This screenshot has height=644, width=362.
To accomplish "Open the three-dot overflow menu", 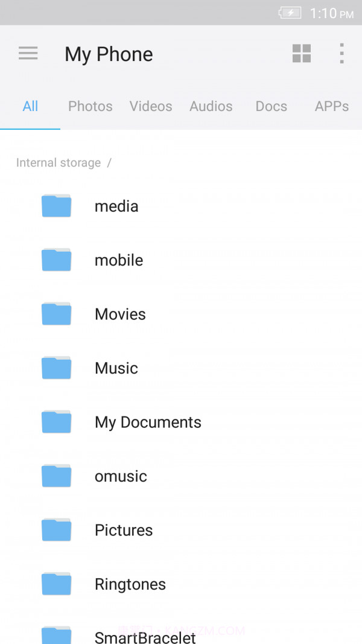I will [x=341, y=53].
